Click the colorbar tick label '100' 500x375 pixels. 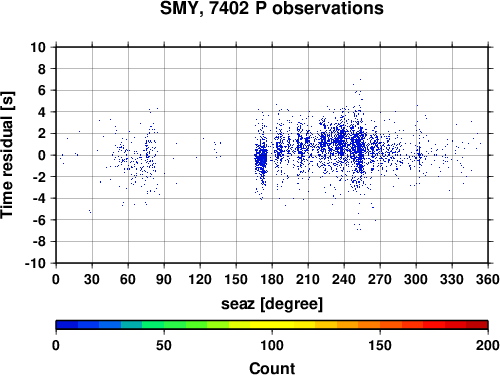pyautogui.click(x=272, y=345)
